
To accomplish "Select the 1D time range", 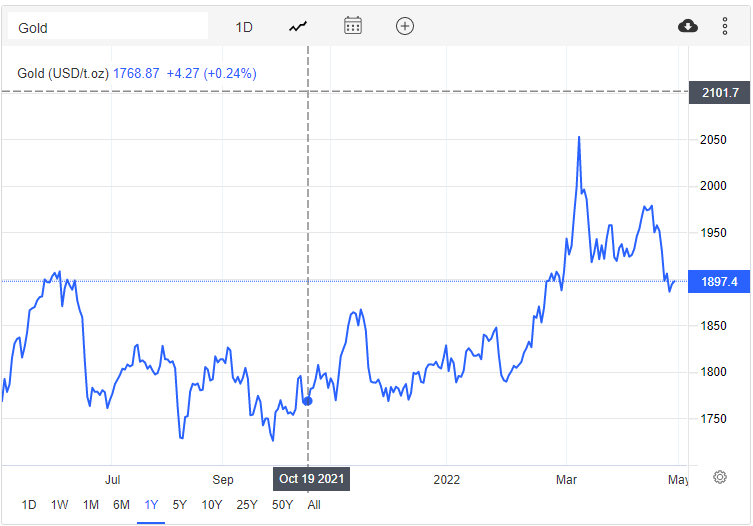I will coord(29,505).
